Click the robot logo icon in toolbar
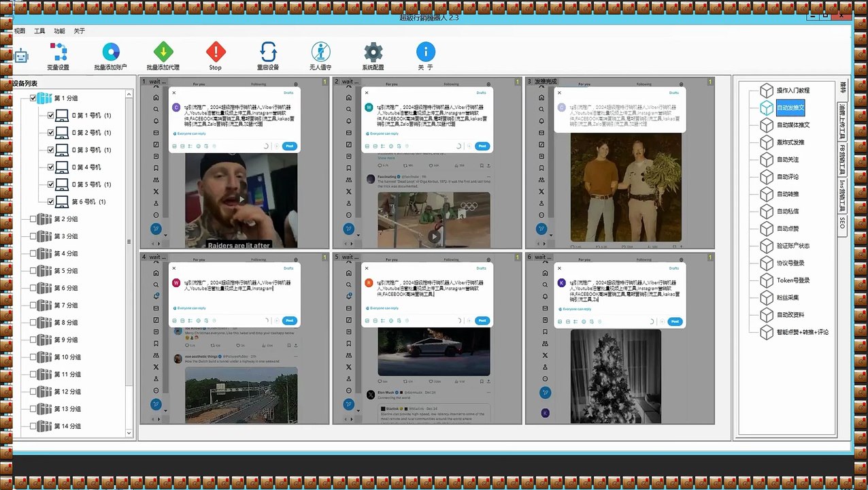868x490 pixels. tap(22, 56)
